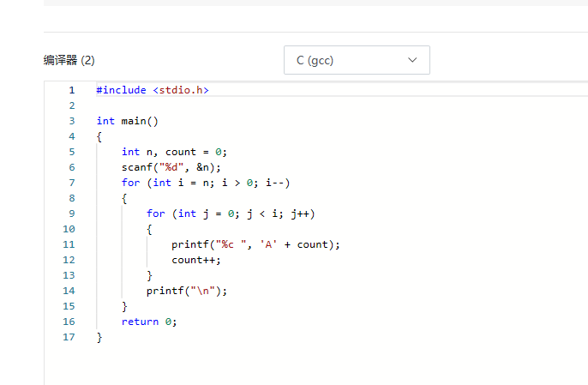Click line number 13 in gutter

tap(69, 275)
